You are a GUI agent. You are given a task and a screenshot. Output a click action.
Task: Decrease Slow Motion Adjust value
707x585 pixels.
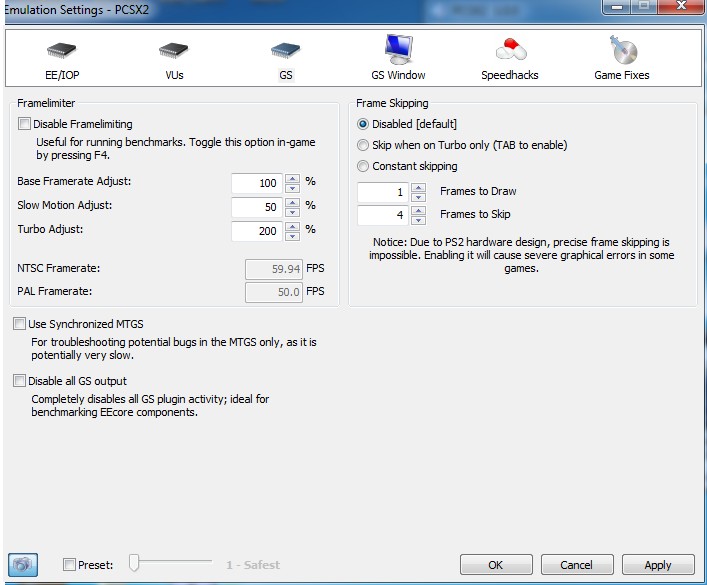coord(293,212)
